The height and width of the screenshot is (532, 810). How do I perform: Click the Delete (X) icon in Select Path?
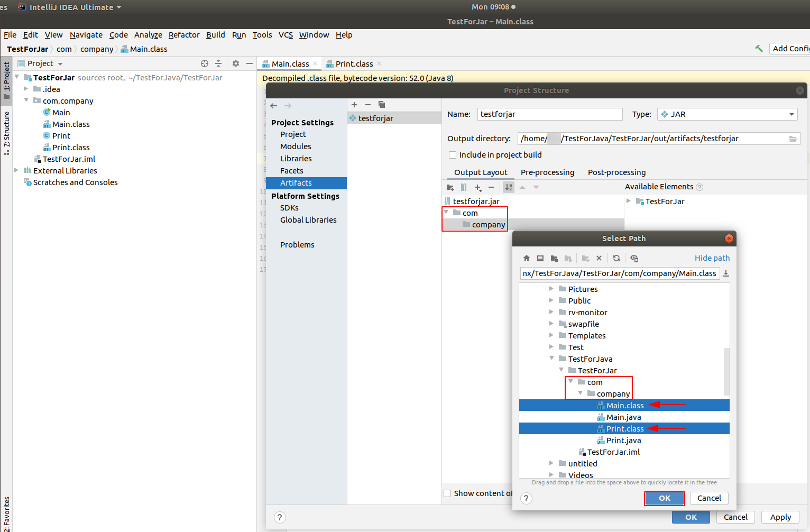click(599, 258)
